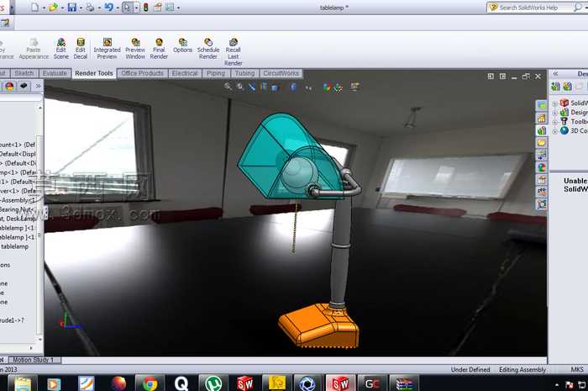Image resolution: width=588 pixels, height=391 pixels.
Task: Click the Paste Appearance tool
Action: tap(34, 49)
